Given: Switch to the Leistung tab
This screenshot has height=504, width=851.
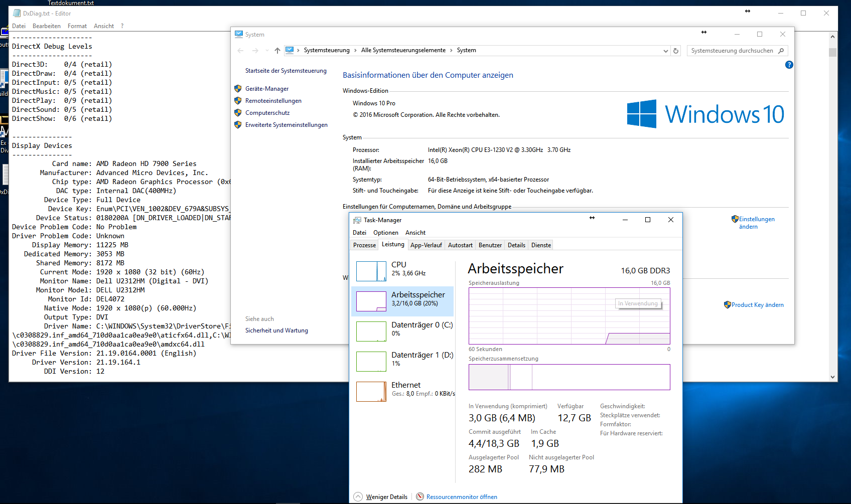Looking at the screenshot, I should point(393,245).
